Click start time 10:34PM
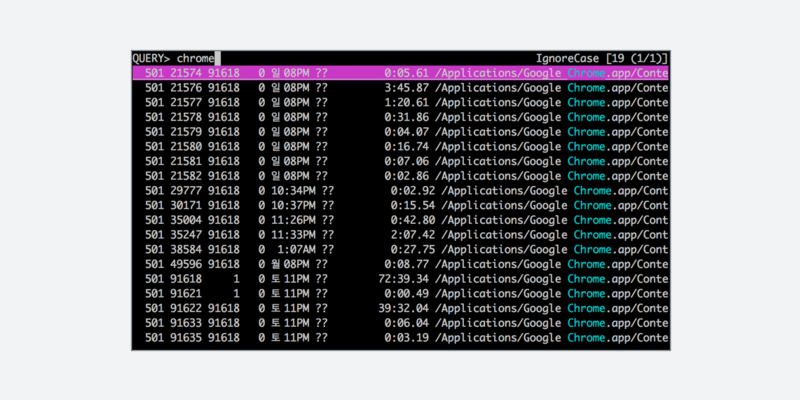Screen dimensions: 800x400 click(293, 191)
